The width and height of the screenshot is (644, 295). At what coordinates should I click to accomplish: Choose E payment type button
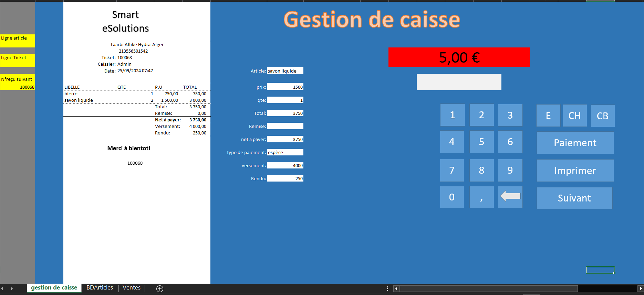pos(548,116)
